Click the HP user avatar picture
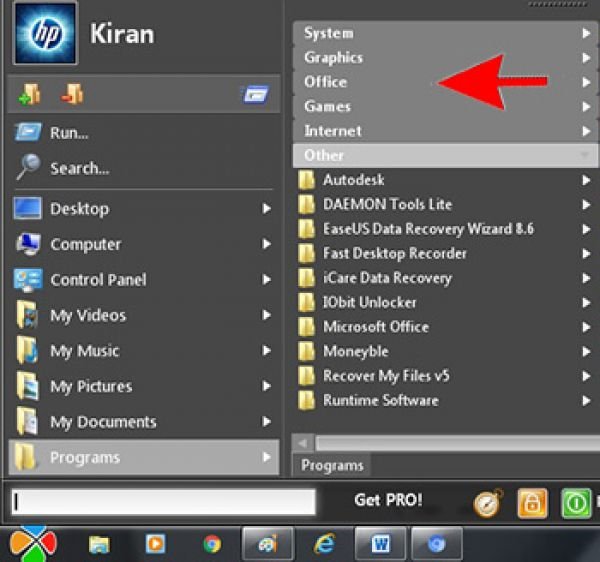The width and height of the screenshot is (600, 562). point(45,33)
